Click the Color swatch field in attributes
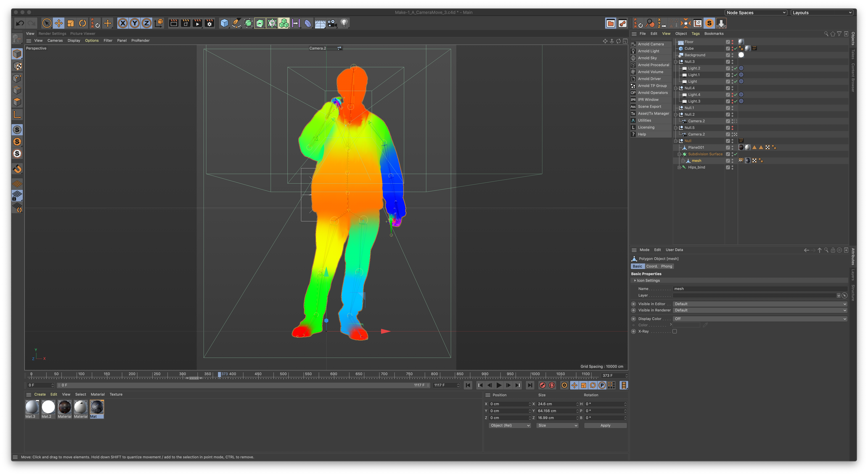 [686, 325]
